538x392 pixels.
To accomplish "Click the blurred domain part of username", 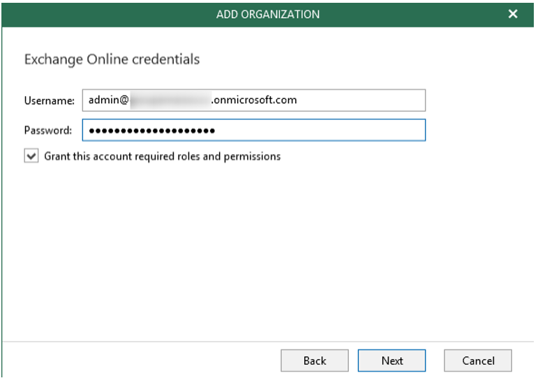I will point(170,100).
